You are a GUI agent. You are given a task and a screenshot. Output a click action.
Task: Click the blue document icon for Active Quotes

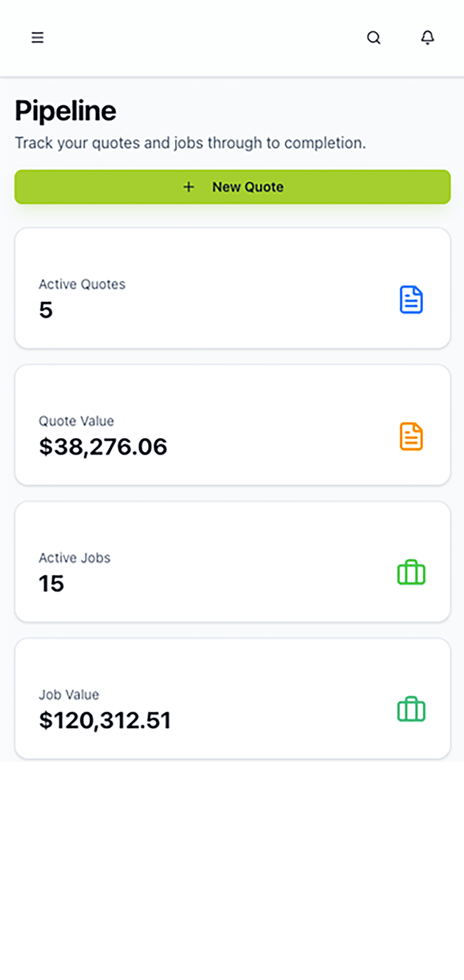[411, 300]
